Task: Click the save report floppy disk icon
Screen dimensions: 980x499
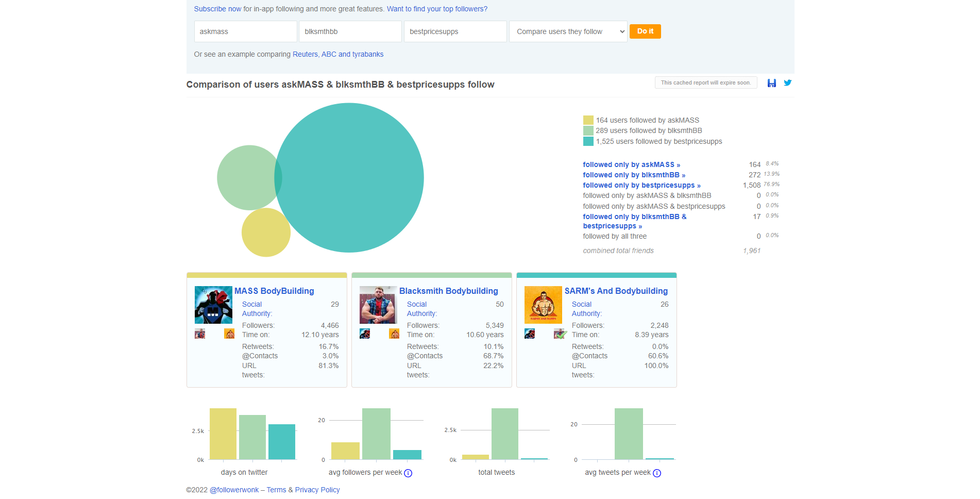Action: (771, 83)
